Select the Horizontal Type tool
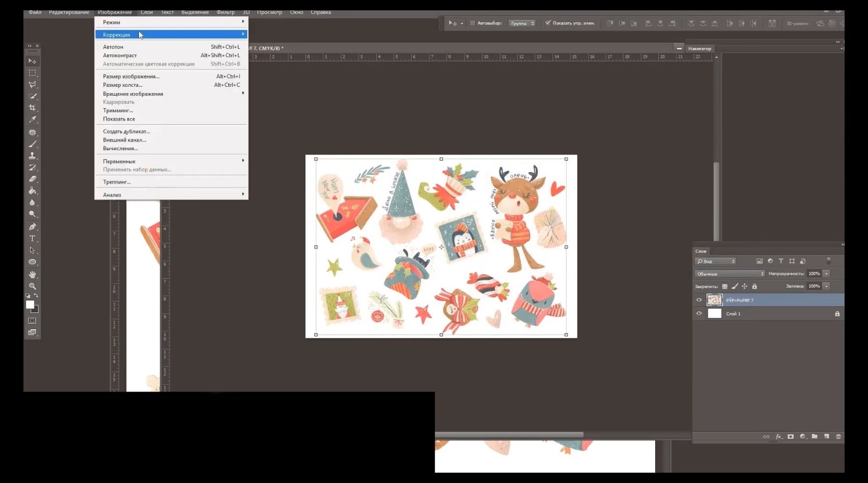The width and height of the screenshot is (868, 483). click(x=32, y=239)
